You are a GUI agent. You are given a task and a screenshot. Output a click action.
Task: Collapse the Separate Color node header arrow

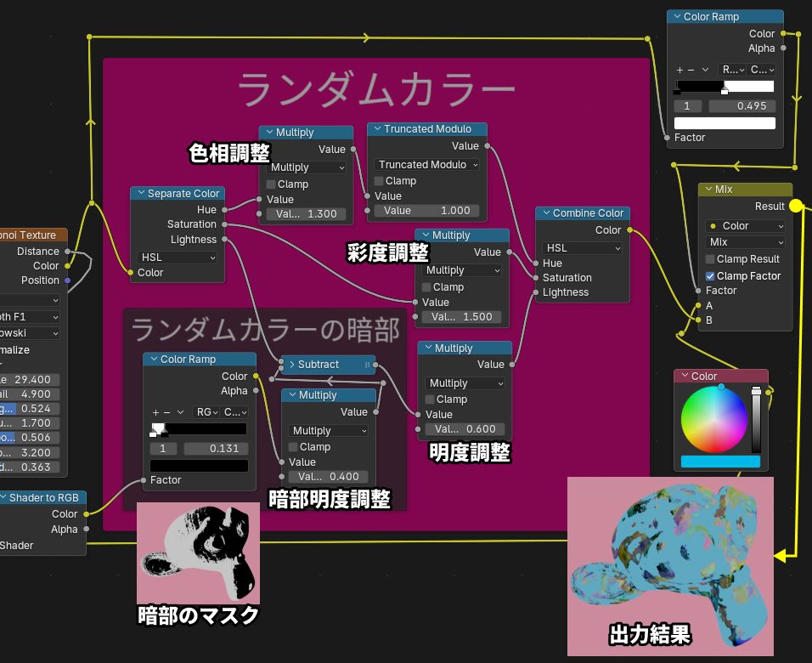[x=140, y=194]
